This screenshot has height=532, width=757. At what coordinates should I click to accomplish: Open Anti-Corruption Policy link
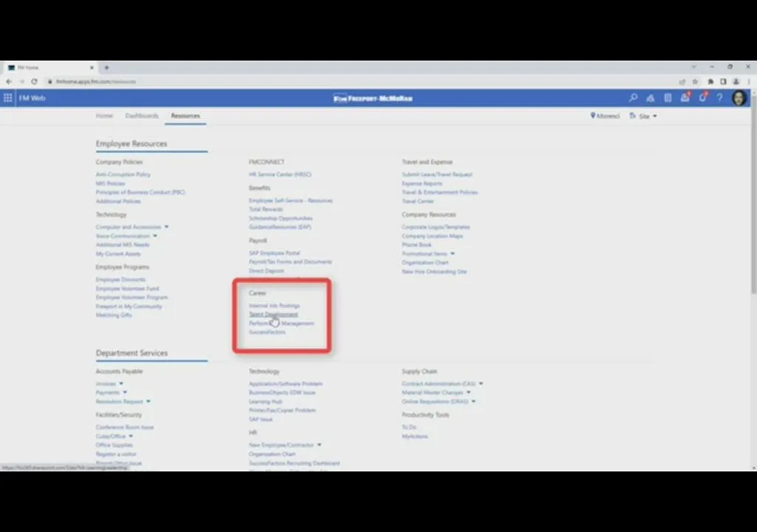click(123, 175)
